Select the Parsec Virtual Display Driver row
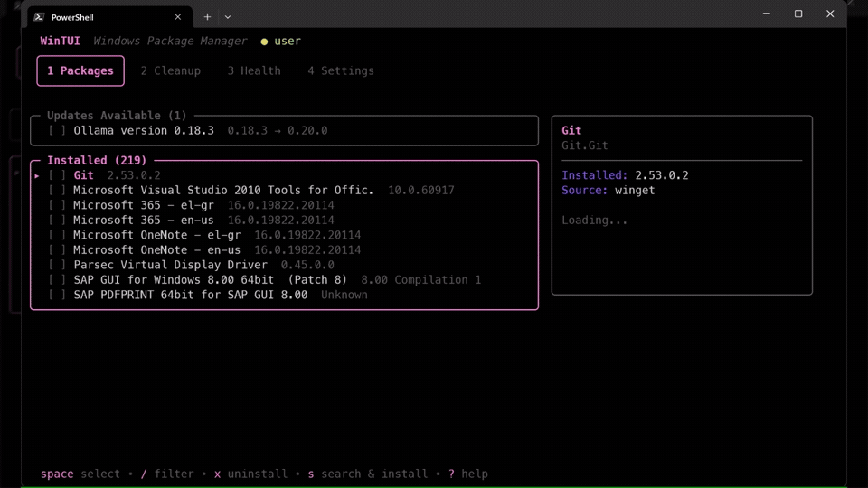 point(284,265)
